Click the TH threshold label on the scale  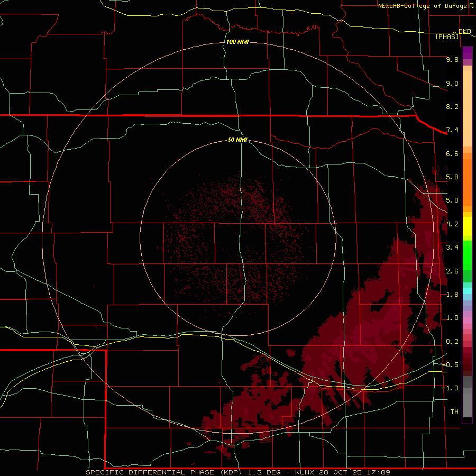pos(454,412)
